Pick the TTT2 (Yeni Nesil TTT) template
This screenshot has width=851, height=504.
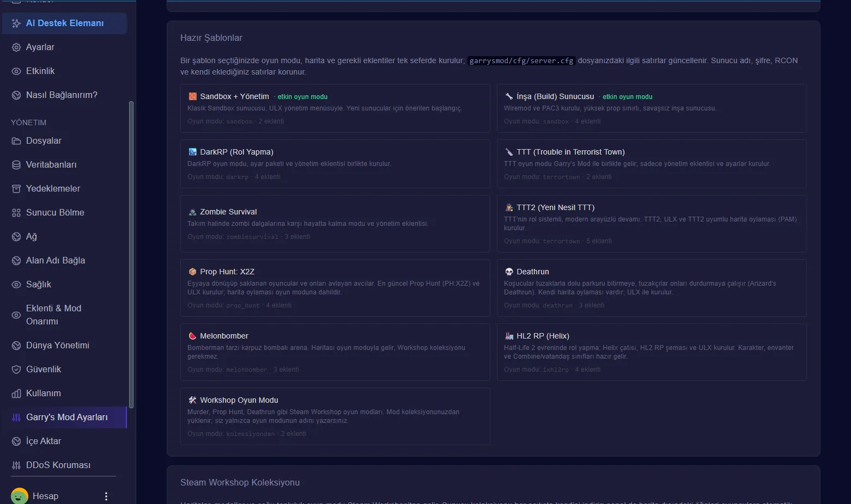652,224
